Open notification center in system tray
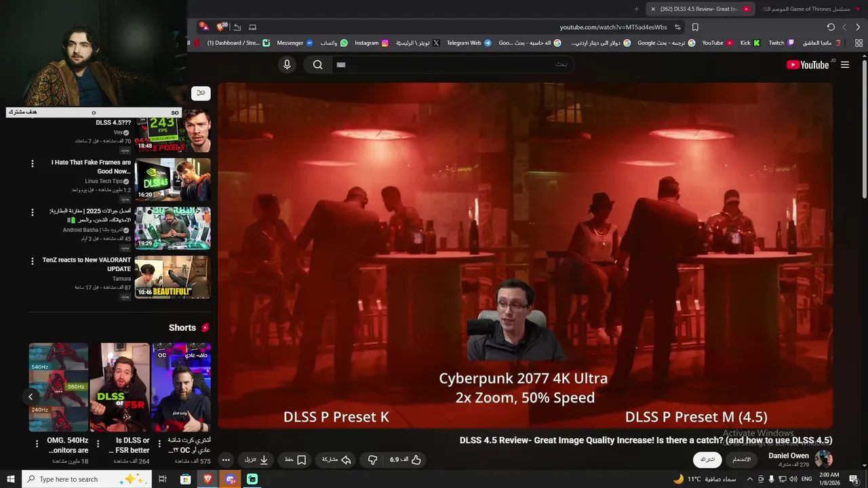The image size is (868, 488). (854, 479)
